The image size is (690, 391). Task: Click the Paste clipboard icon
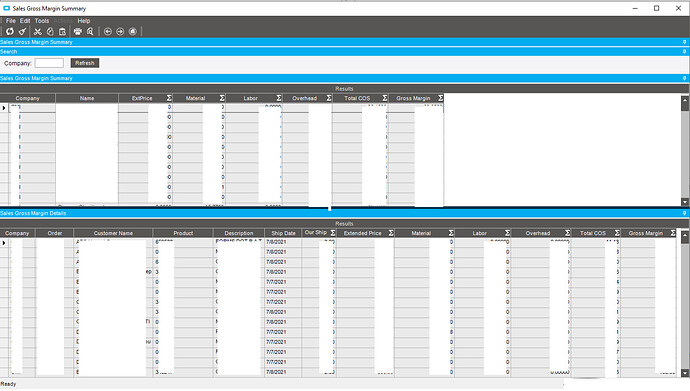(x=62, y=31)
